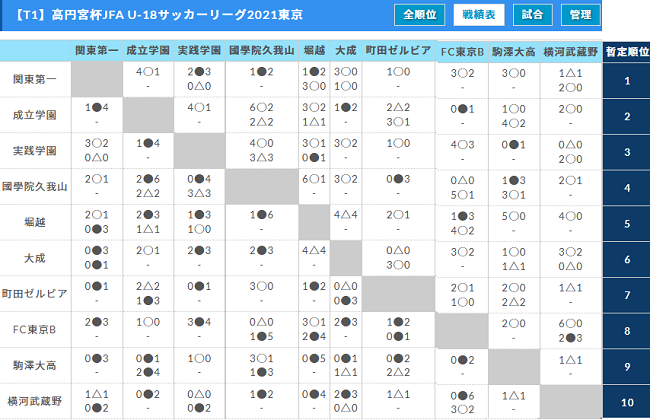Click the 0●5 result, 駒澤大高 row vs 堀越
Screen dimensions: 650x420
click(314, 358)
